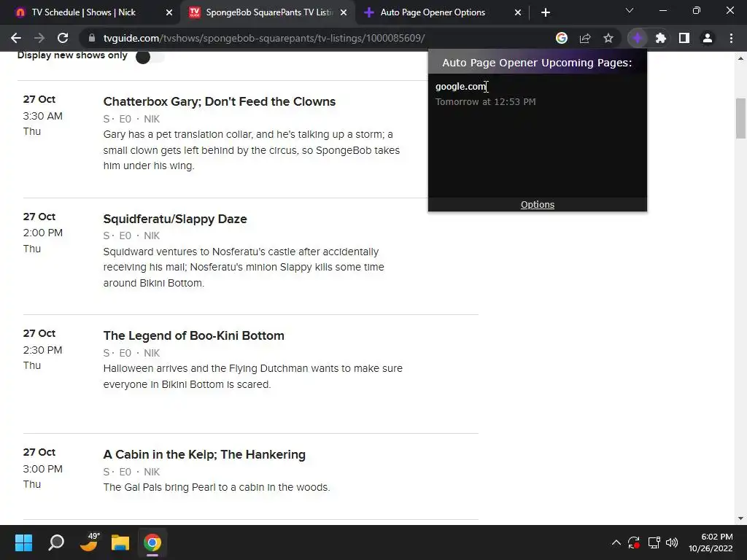This screenshot has height=560, width=747.
Task: Click the address bar URL
Action: [x=264, y=38]
